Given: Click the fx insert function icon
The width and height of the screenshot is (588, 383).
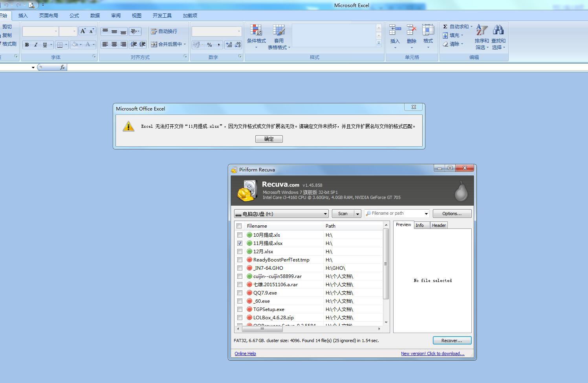Looking at the screenshot, I should tap(62, 67).
